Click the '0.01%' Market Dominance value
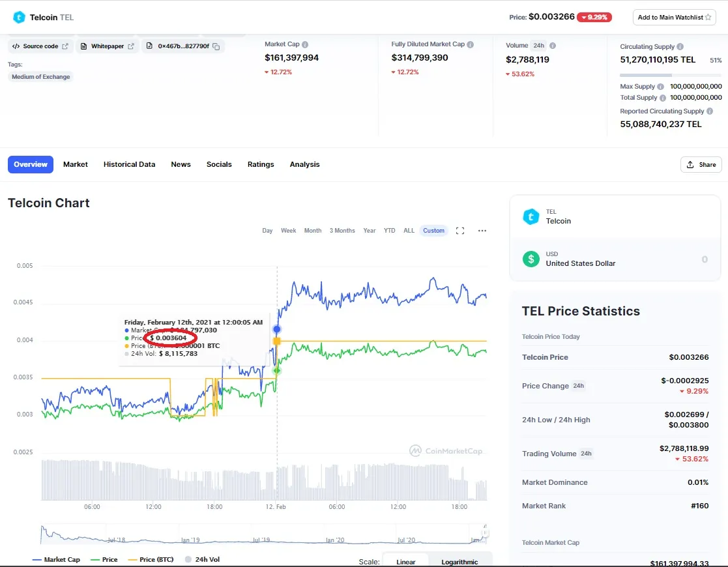The width and height of the screenshot is (728, 567). 698,482
